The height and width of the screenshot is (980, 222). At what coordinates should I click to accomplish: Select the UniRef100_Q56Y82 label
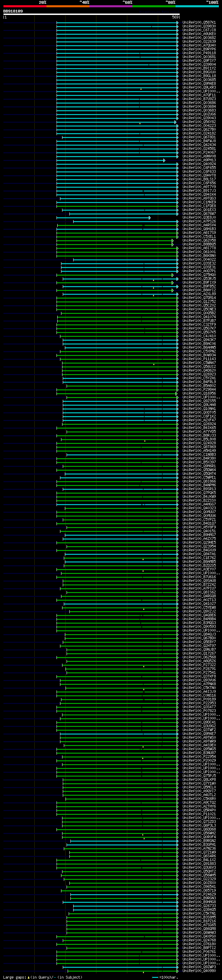point(199,122)
